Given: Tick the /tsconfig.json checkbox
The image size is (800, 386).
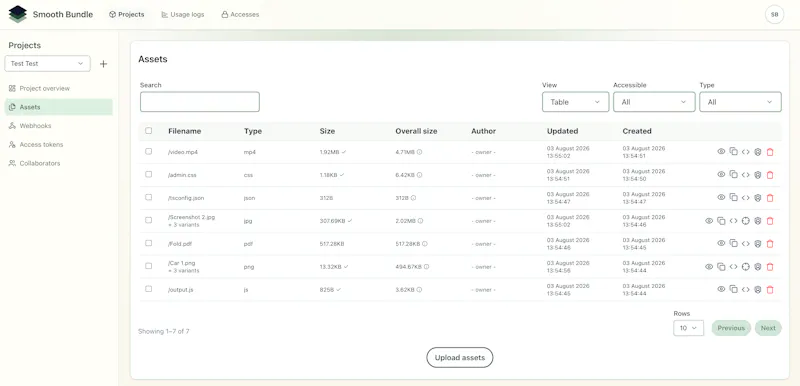Looking at the screenshot, I should 148,197.
